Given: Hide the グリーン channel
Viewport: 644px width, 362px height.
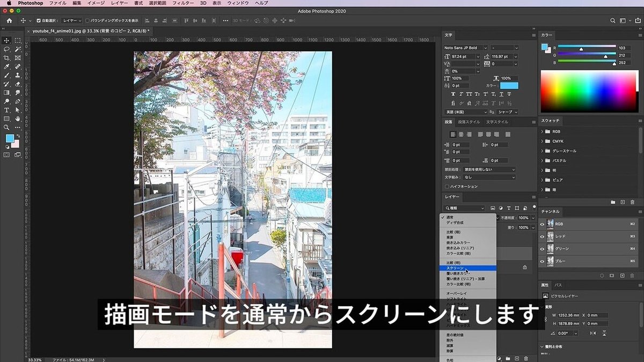Looking at the screenshot, I should [x=542, y=249].
